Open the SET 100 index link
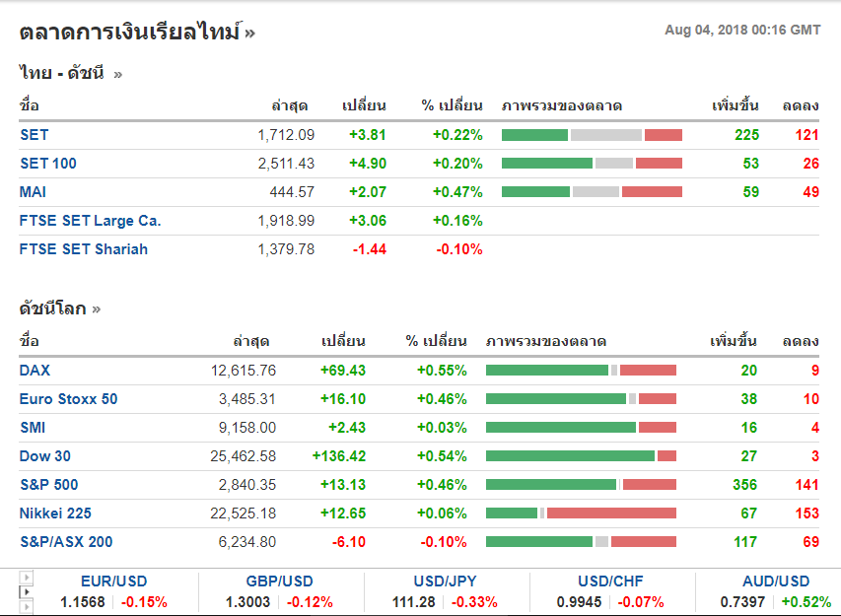Image resolution: width=841 pixels, height=616 pixels. 47,164
